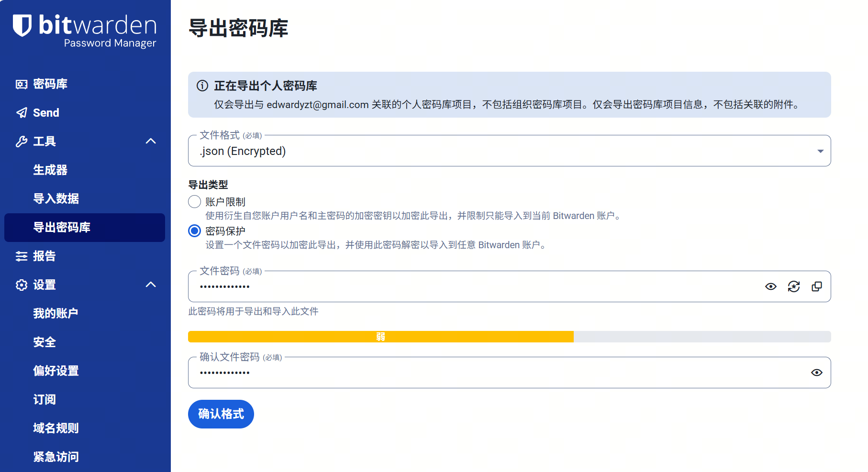Click the sliders icon beside 报告
868x472 pixels.
pyautogui.click(x=22, y=256)
